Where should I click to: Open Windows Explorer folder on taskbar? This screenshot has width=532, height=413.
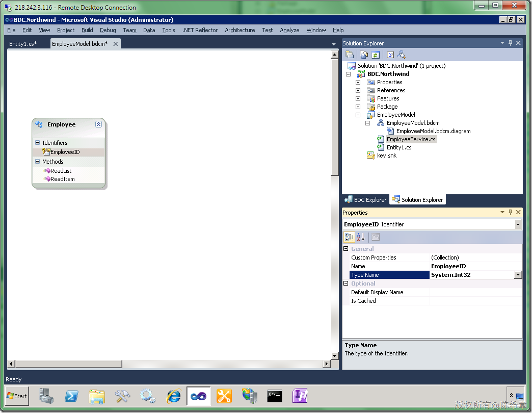[x=97, y=396]
